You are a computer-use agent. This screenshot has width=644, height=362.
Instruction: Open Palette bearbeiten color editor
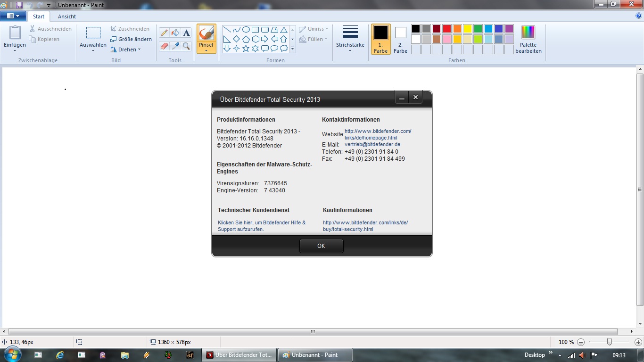tap(528, 39)
